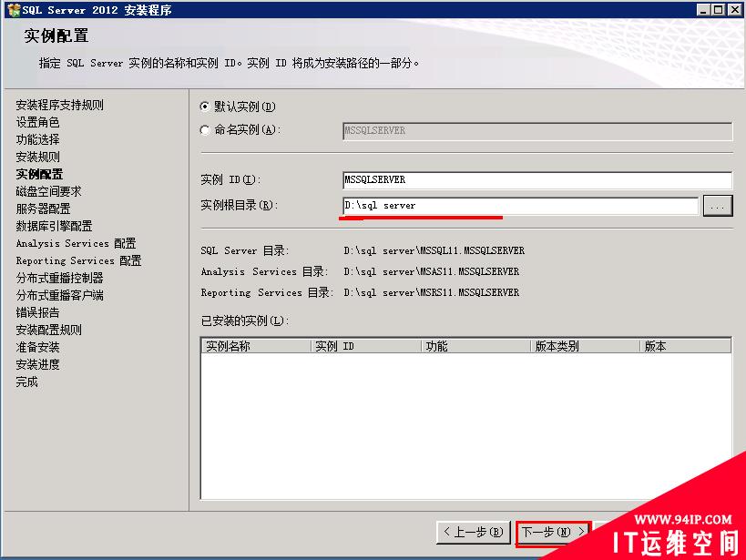Viewport: 746px width, 560px height.
Task: Click the 版本 column header
Action: 685,346
